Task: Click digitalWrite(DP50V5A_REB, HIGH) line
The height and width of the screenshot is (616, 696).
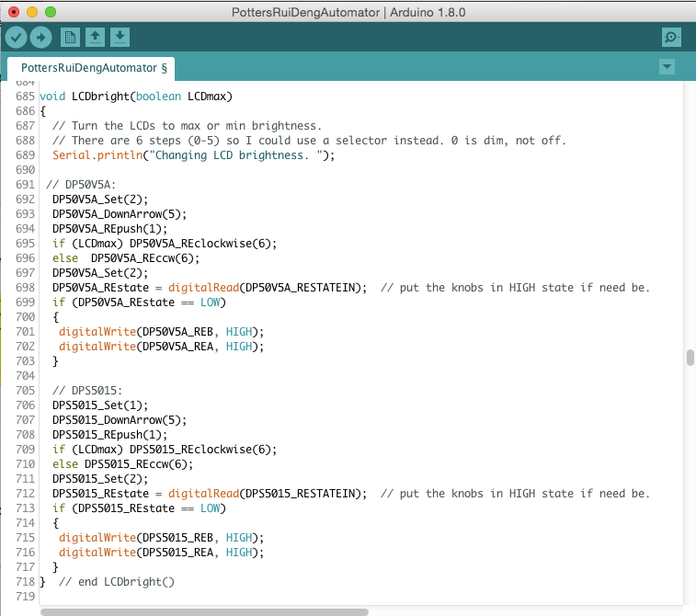Action: click(162, 332)
